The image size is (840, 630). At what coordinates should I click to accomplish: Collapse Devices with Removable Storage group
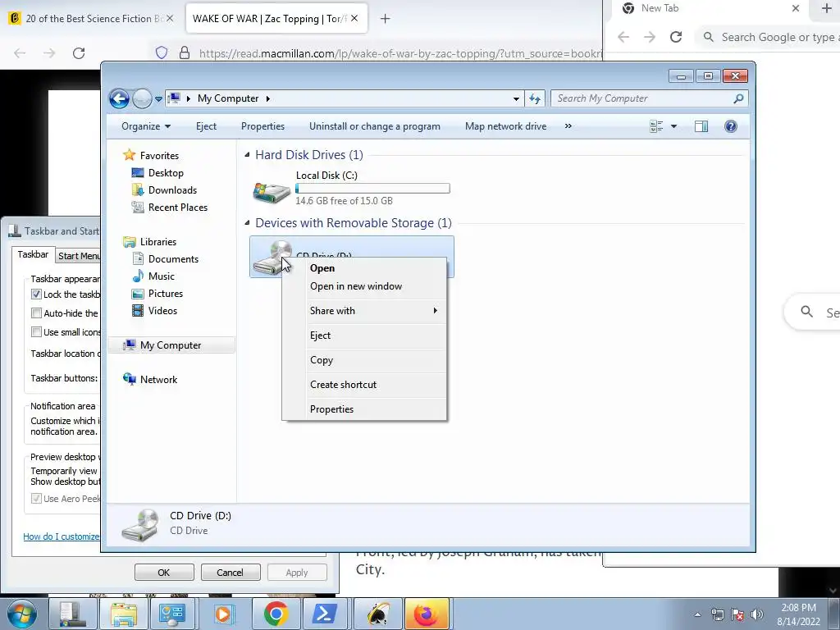247,223
